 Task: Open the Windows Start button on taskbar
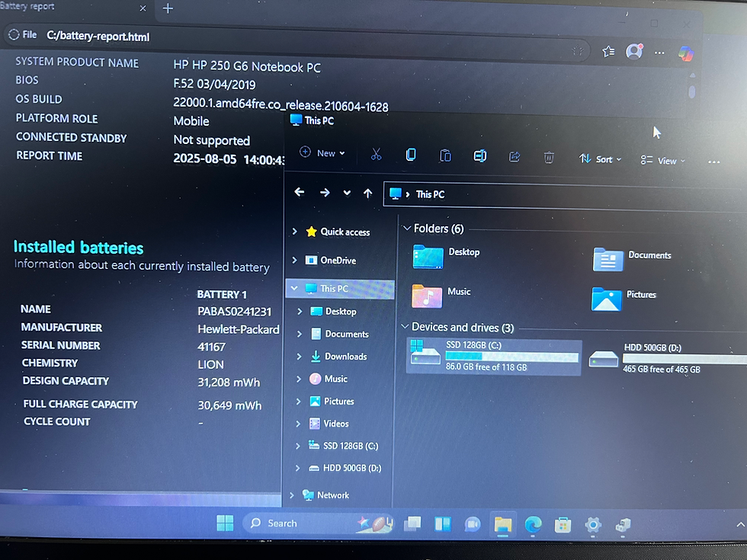click(225, 523)
